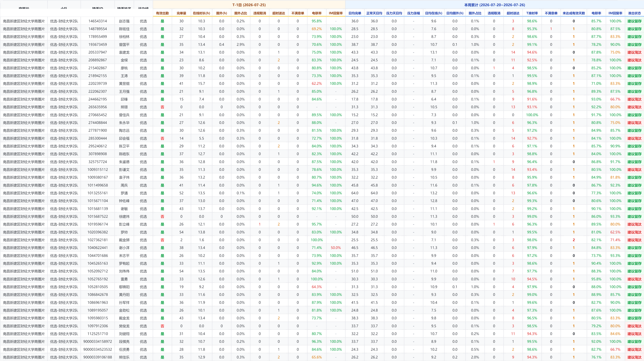
Task: Click the 未达成有效天数 column header
Action: [574, 13]
